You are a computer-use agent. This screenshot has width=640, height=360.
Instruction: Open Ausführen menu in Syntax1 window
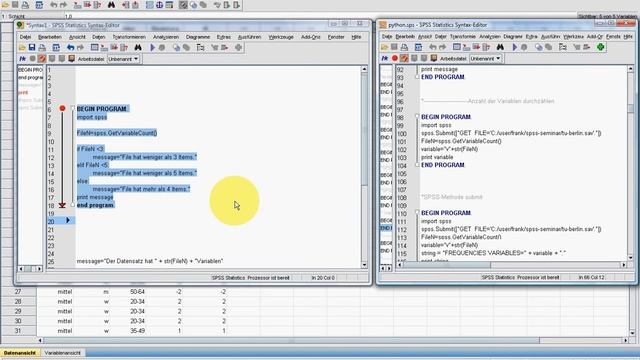[x=249, y=37]
